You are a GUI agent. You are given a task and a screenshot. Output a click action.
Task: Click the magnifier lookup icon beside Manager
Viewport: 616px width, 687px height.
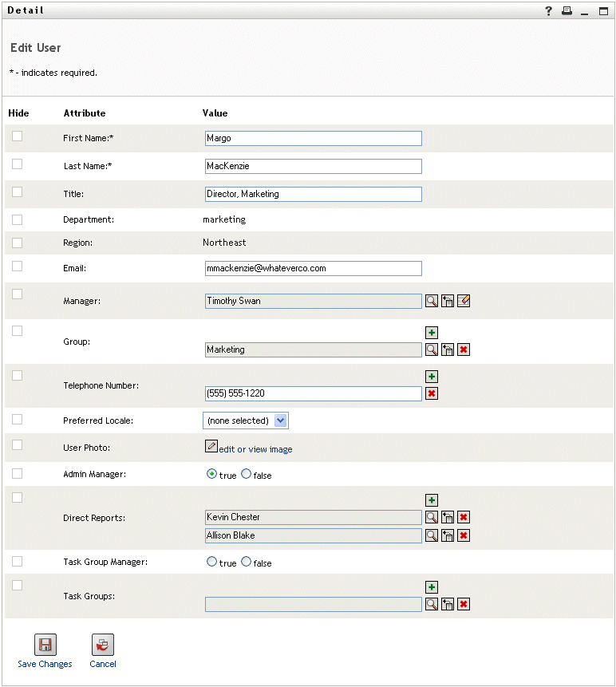[431, 301]
